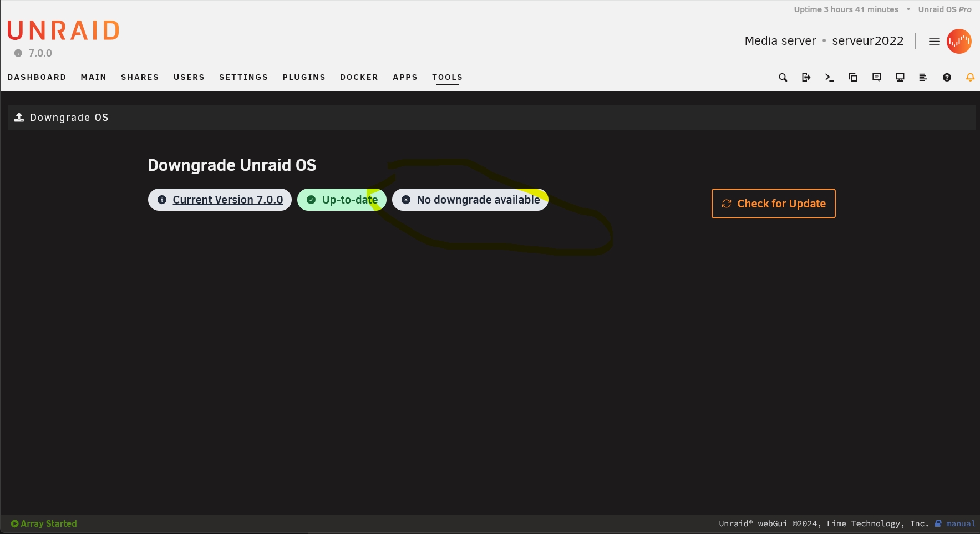Open the search magnifier icon
This screenshot has height=534, width=980.
(x=783, y=77)
